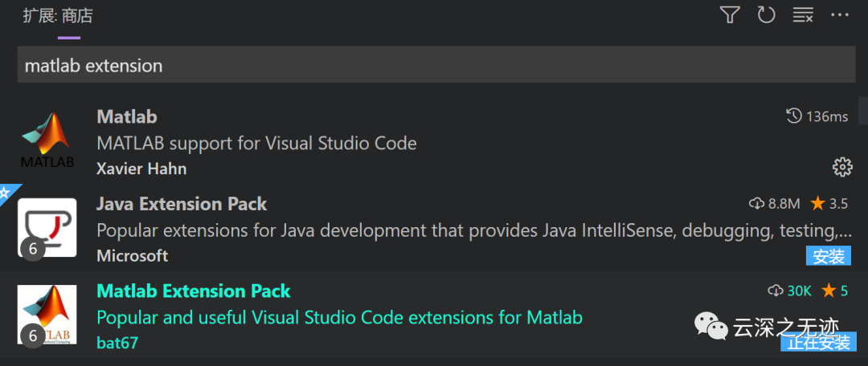Open the Matlab Extension Pack title
Screen dimensions: 868x366
point(193,291)
